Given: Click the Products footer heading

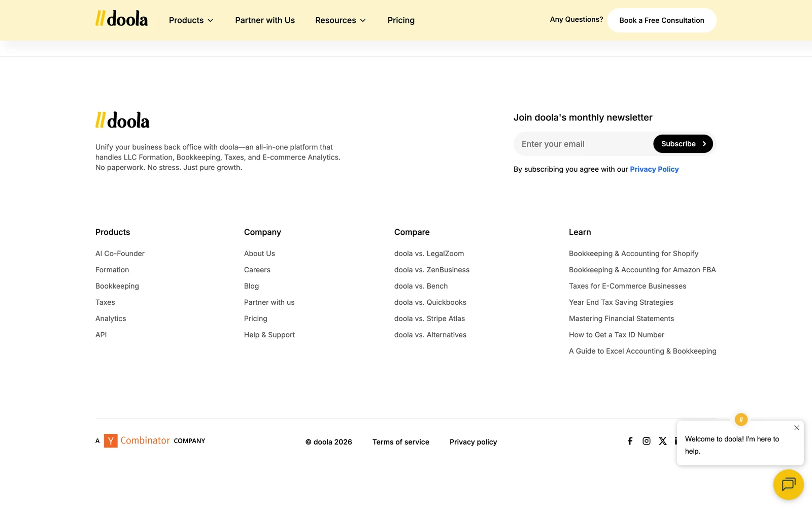Looking at the screenshot, I should tap(113, 232).
